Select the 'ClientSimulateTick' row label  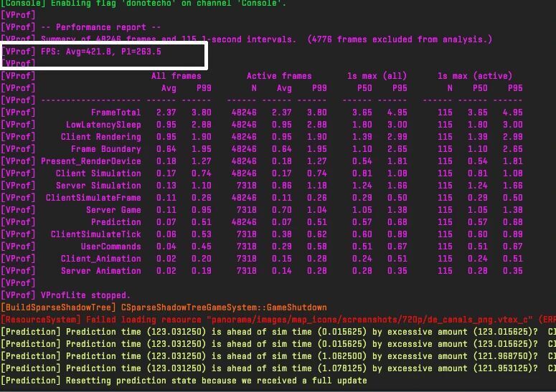point(95,234)
